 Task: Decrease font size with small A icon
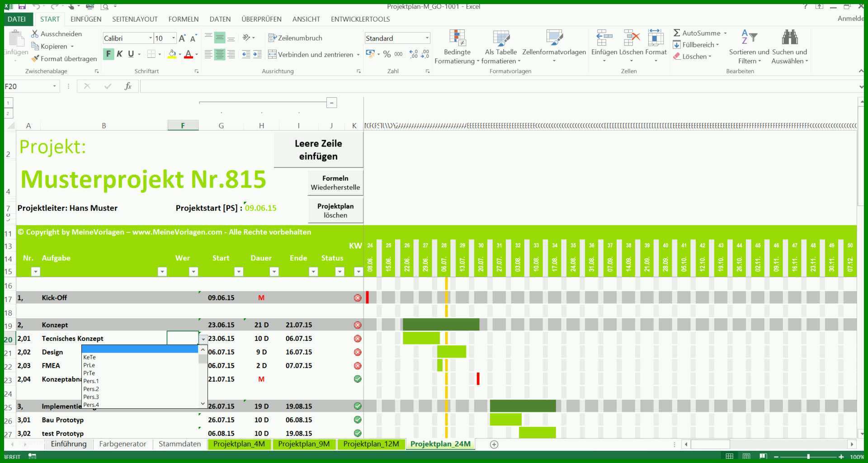(x=193, y=38)
